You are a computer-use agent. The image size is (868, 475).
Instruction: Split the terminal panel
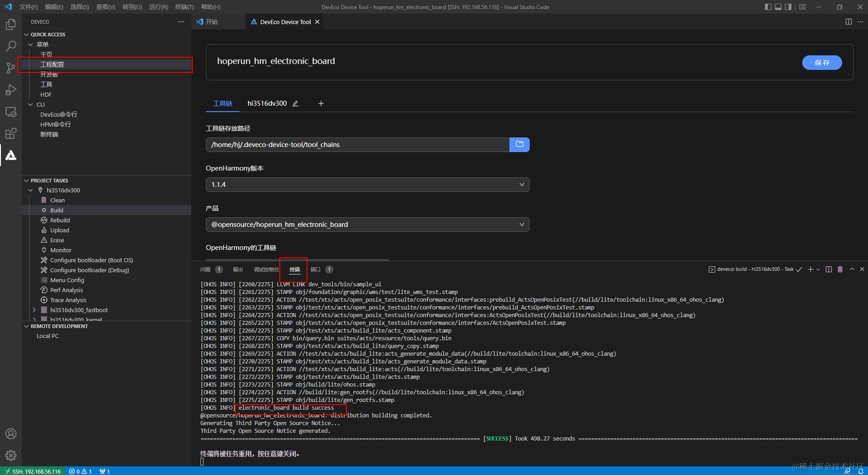pyautogui.click(x=829, y=269)
